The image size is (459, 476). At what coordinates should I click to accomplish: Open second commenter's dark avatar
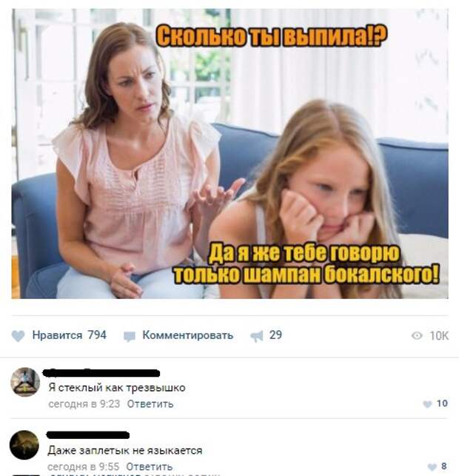pos(24,445)
